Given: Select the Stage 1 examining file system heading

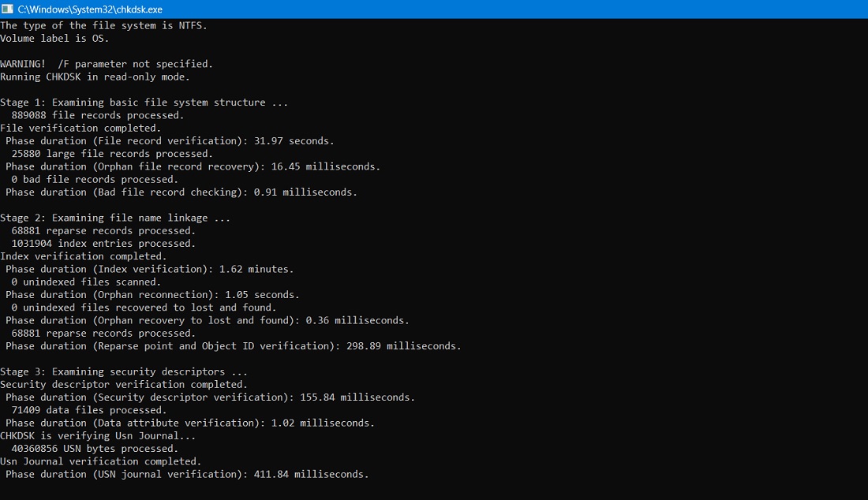Looking at the screenshot, I should coord(142,102).
